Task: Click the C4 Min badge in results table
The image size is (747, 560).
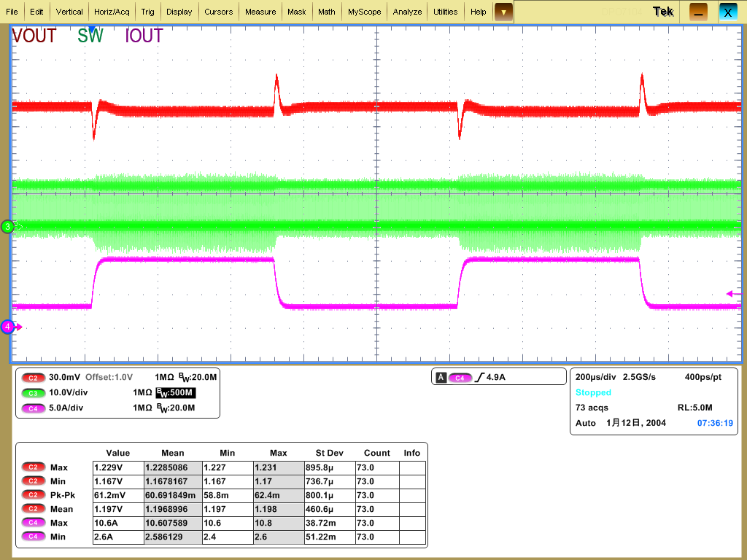Action: tap(32, 537)
